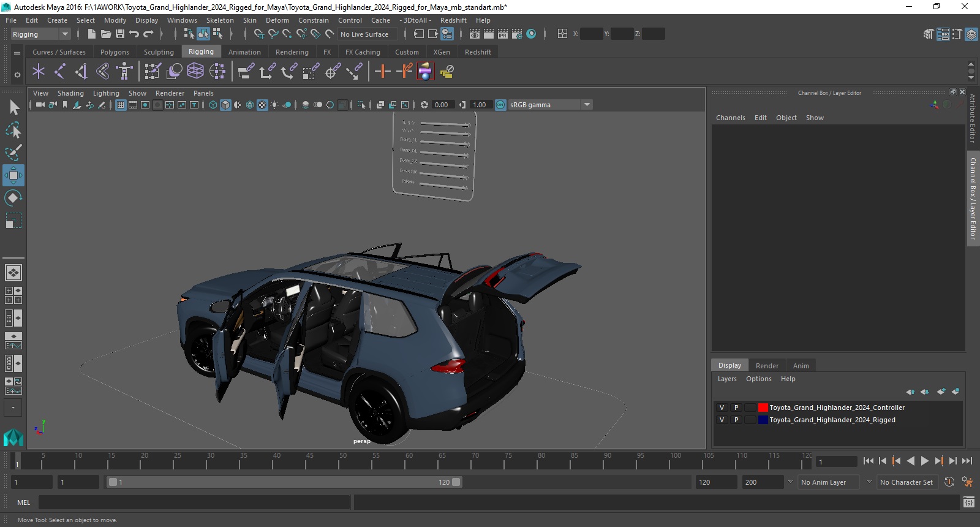Viewport: 980px width, 527px height.
Task: Toggle visibility V of Toyota_Grand_Highlander_2024_Rigged layer
Action: pyautogui.click(x=722, y=420)
